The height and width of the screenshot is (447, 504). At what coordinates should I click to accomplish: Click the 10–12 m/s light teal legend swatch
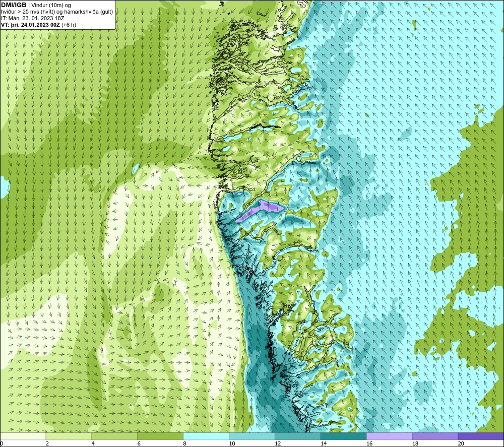pyautogui.click(x=252, y=436)
